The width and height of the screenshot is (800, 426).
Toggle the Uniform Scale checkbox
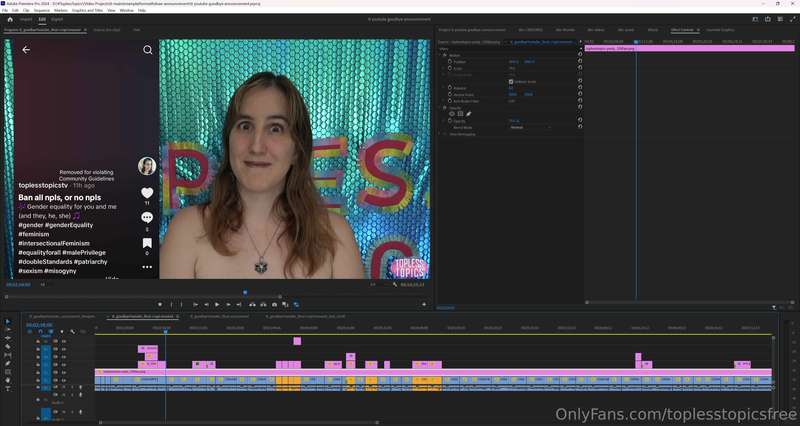point(511,82)
